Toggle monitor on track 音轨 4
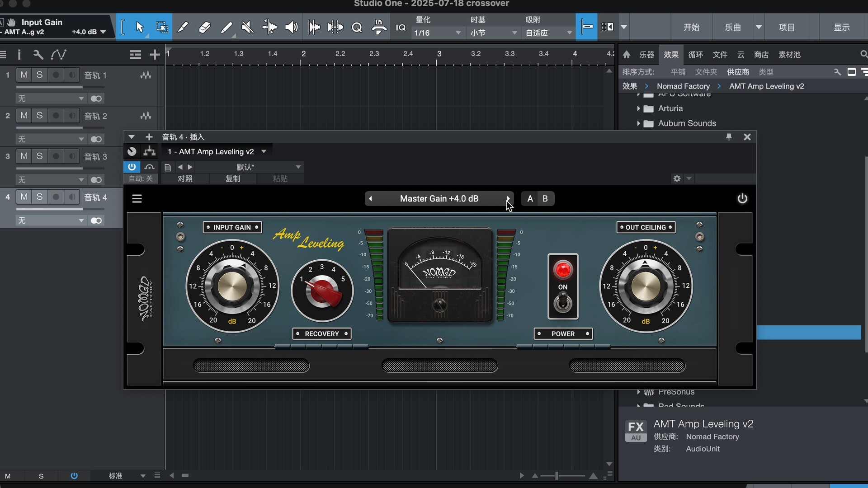The height and width of the screenshot is (488, 868). [72, 197]
